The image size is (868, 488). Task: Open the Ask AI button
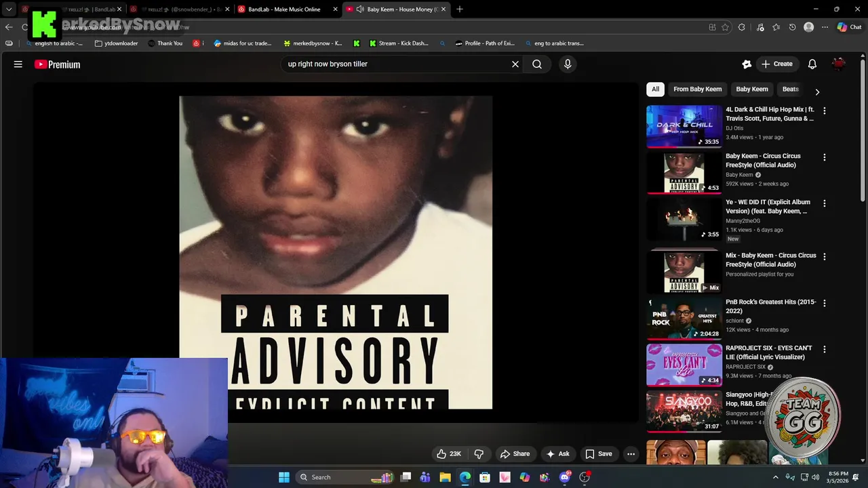point(558,454)
